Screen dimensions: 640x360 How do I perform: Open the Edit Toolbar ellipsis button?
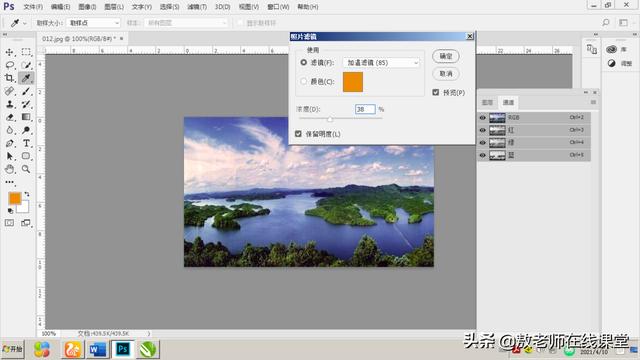point(9,182)
